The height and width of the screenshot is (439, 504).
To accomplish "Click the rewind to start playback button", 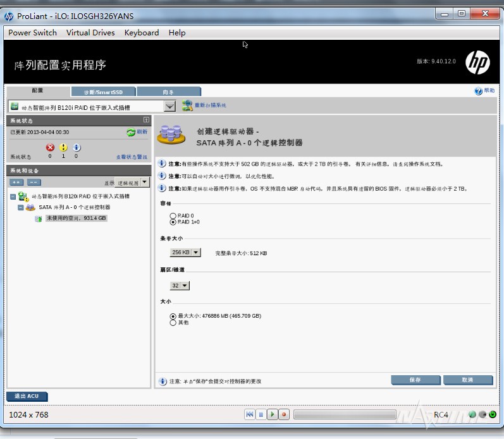I will coord(250,414).
